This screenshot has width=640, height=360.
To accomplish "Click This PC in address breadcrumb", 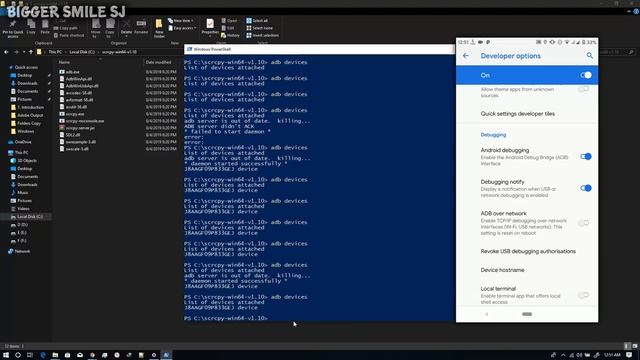I will pos(55,52).
